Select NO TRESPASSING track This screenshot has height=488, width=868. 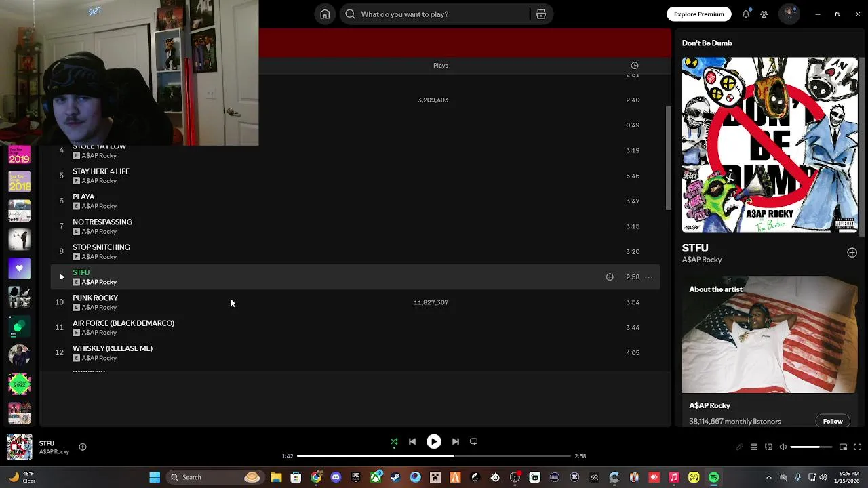(x=102, y=222)
